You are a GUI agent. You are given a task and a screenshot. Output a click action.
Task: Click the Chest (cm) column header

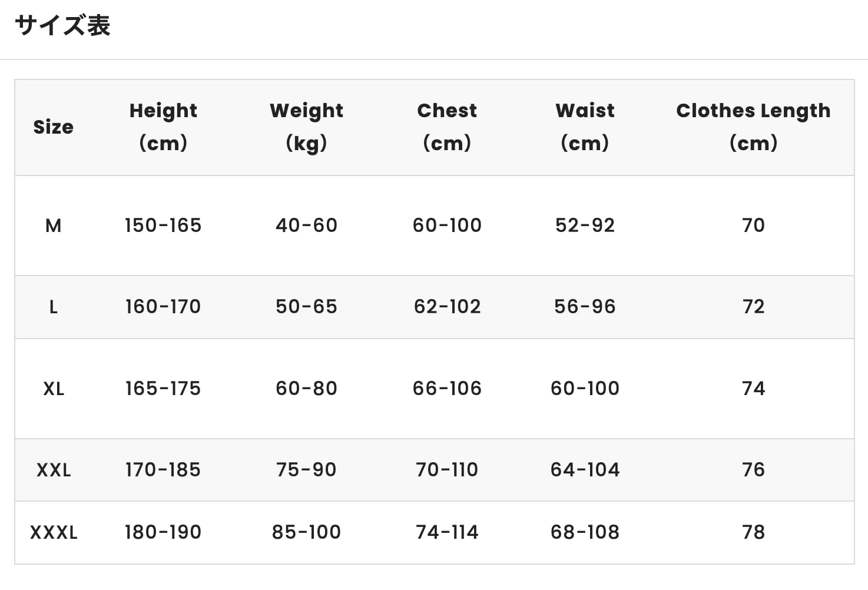(x=447, y=127)
